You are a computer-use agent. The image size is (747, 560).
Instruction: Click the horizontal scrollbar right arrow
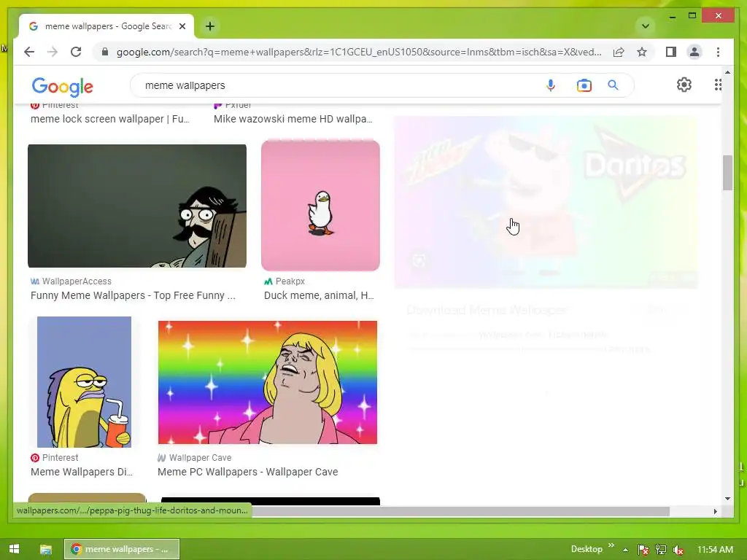715,511
